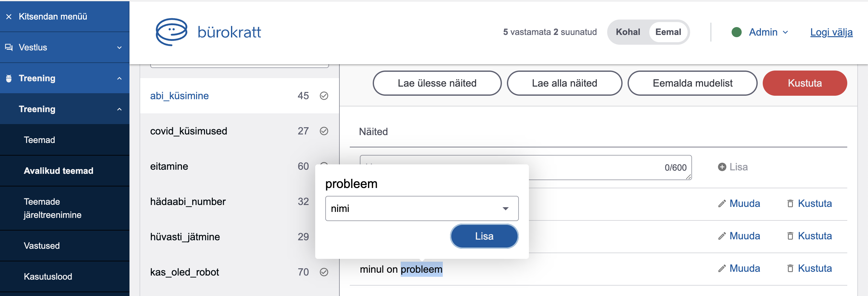Select the Vestlus chat icon in sidebar
Image resolution: width=868 pixels, height=296 pixels.
point(8,47)
